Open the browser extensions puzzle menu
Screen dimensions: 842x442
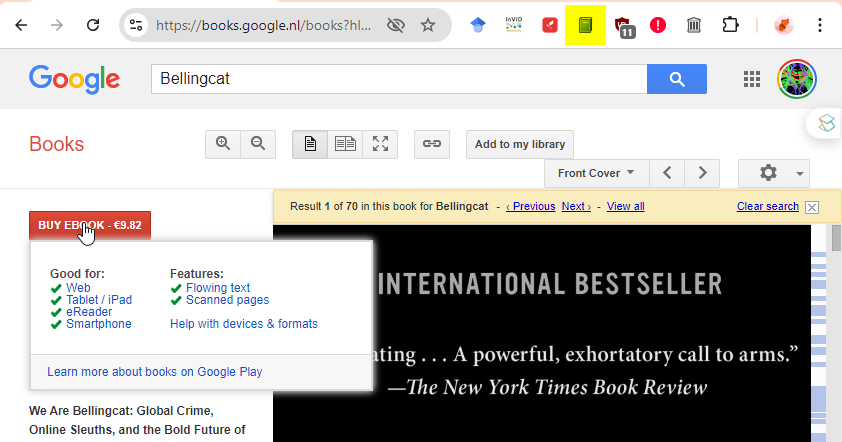[730, 25]
